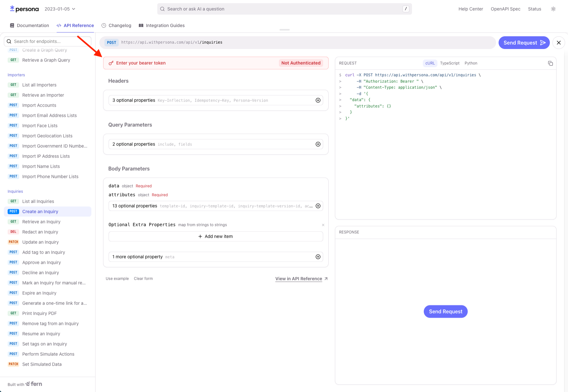Remove the Optional Extra Properties field
This screenshot has width=568, height=392.
coord(323,225)
